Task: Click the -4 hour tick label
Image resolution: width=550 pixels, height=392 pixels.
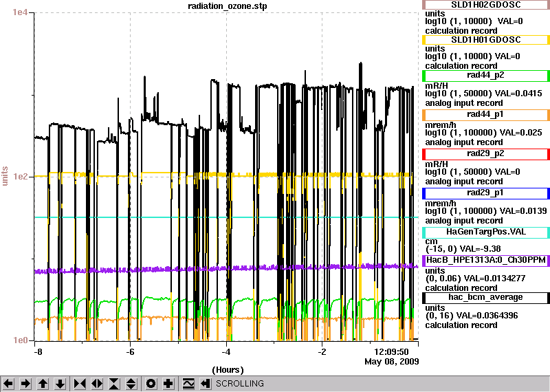Action: click(x=226, y=352)
